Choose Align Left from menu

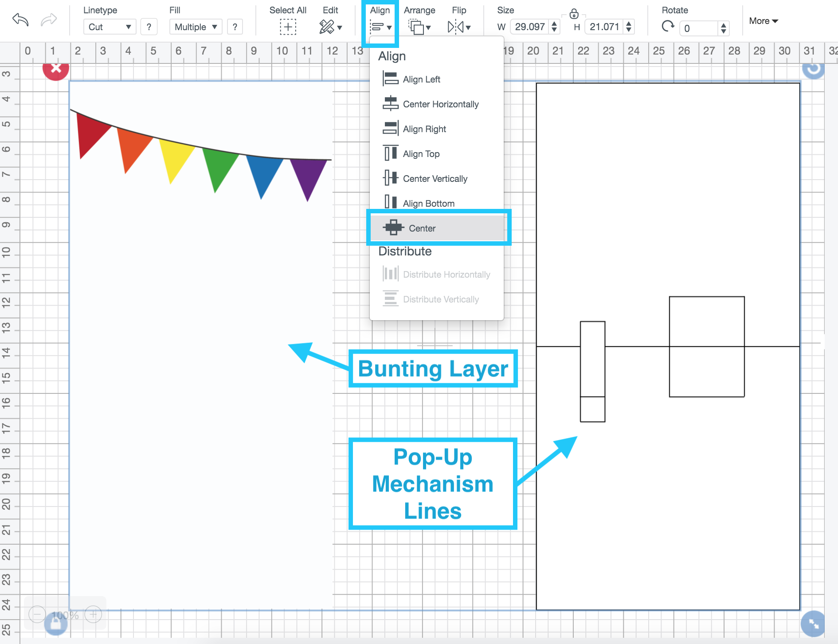pos(437,79)
